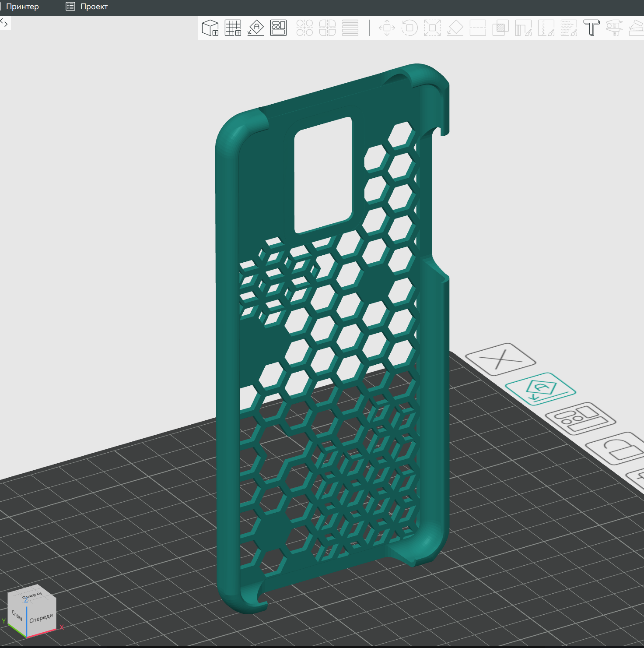644x648 pixels.
Task: Open Variable layer height tool
Action: [350, 28]
